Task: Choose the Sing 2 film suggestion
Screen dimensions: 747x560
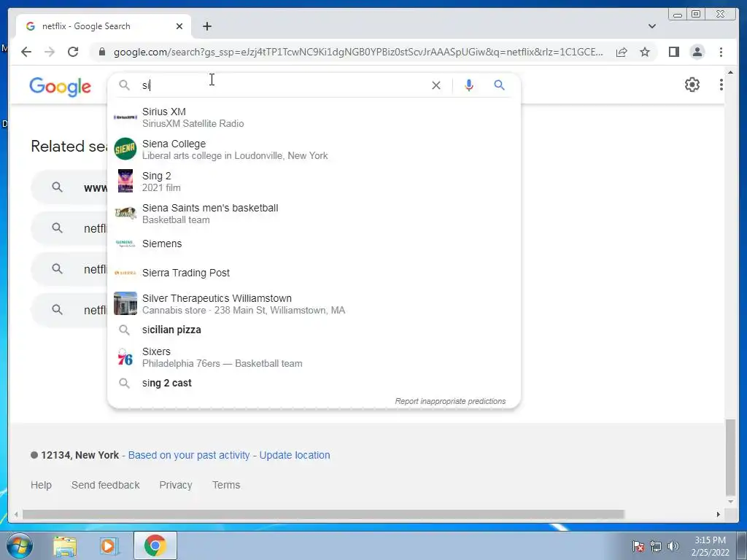Action: 314,182
